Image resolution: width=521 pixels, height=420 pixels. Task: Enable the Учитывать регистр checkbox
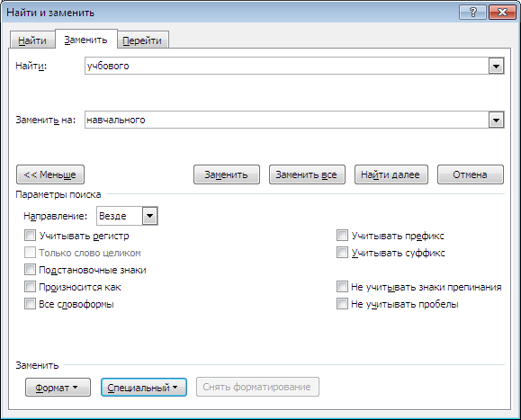[x=30, y=236]
